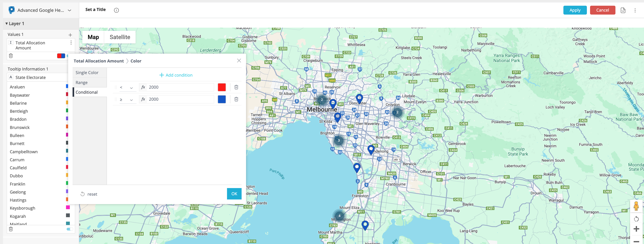Toggle the switch below the State Electorate list
Screen dimensions: 644x244
coord(70,229)
